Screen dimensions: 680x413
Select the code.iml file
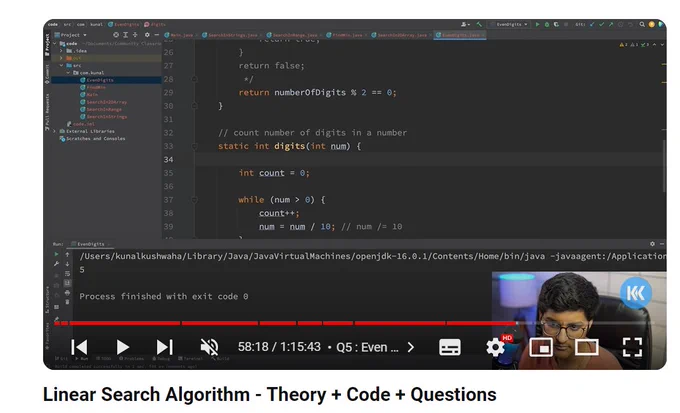[x=81, y=124]
